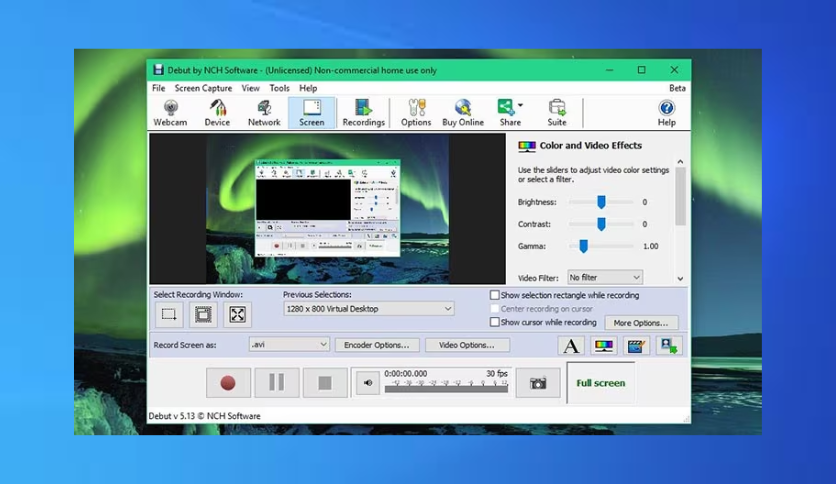836x484 pixels.
Task: Open the Options toolbar icon
Action: click(416, 113)
